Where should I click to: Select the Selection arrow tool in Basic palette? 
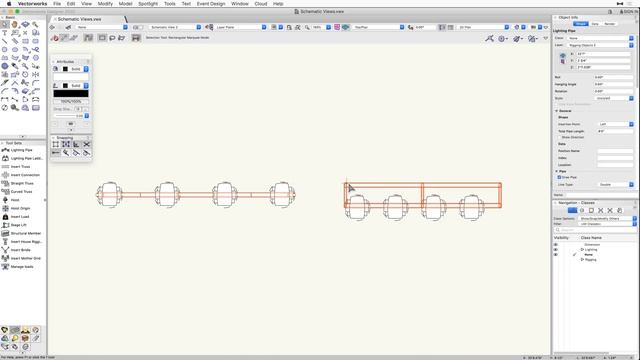5,24
